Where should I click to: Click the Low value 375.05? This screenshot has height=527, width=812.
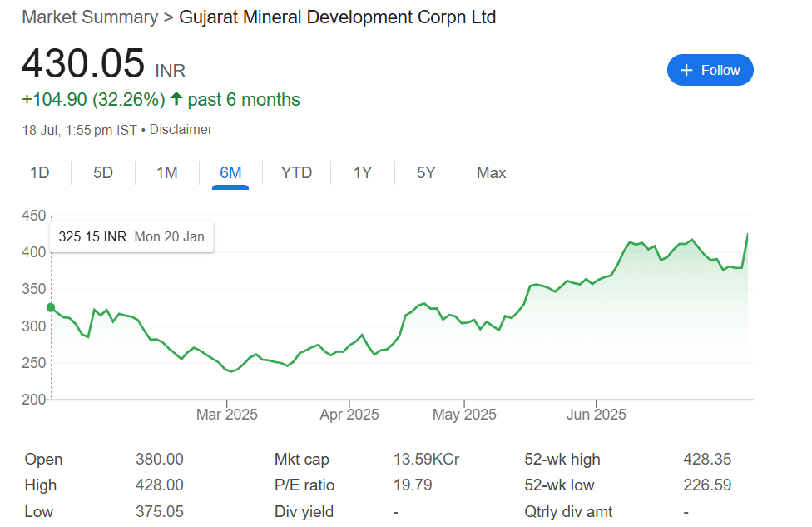160,511
